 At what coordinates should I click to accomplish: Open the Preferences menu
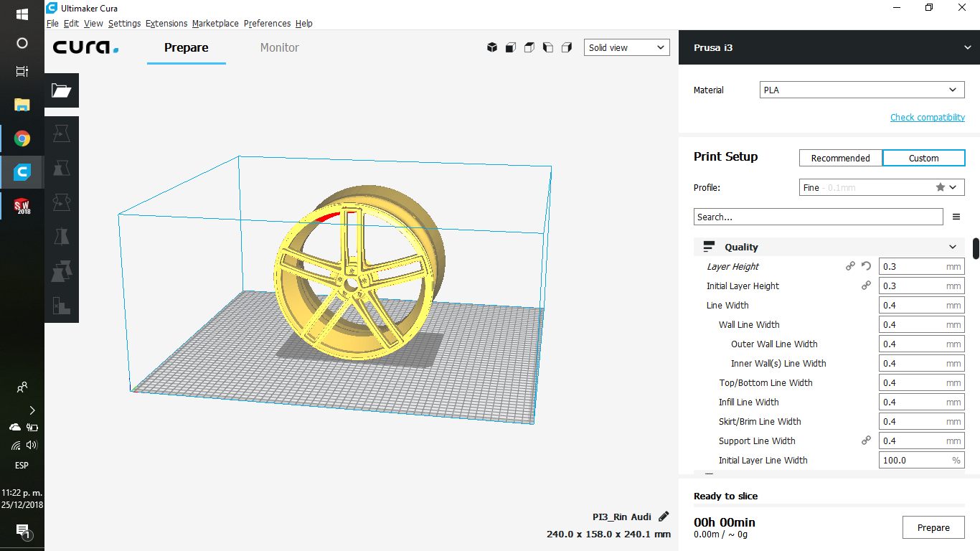[267, 23]
